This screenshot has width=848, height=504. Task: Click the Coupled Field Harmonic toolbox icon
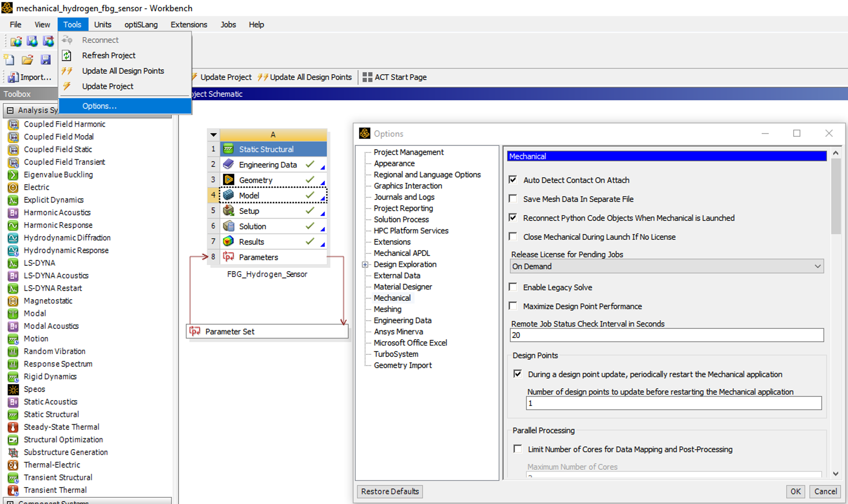[x=13, y=124]
